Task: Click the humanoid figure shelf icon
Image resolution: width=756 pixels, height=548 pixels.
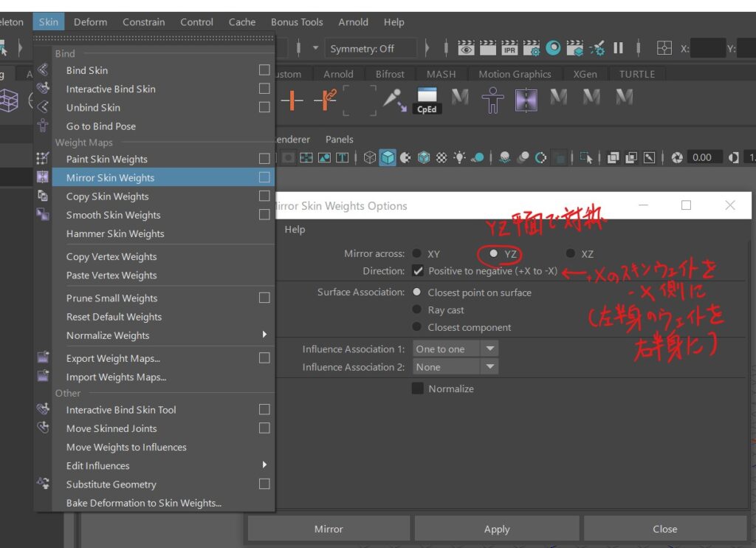Action: point(492,100)
